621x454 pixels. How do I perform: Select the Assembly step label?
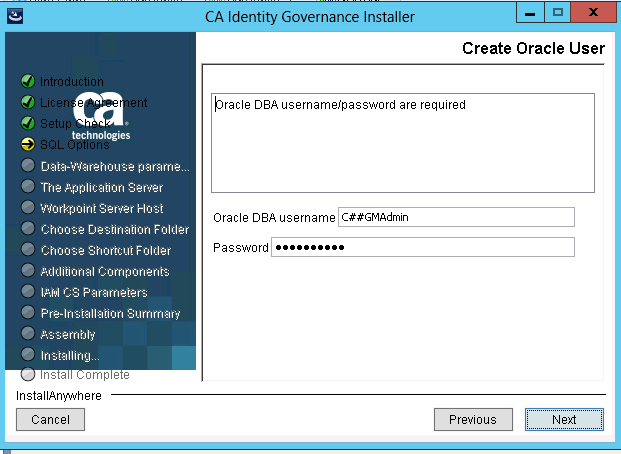coord(68,335)
